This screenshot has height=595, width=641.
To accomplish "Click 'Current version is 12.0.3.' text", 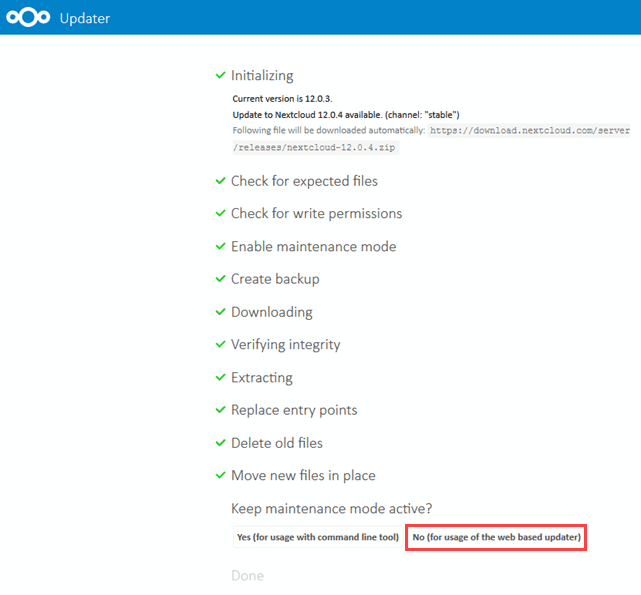I will 282,99.
